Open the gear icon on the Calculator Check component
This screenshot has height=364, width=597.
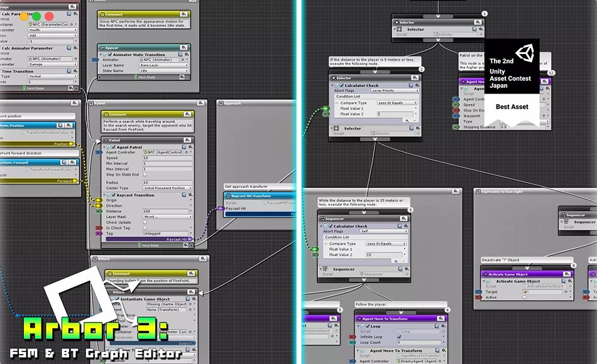tap(417, 85)
